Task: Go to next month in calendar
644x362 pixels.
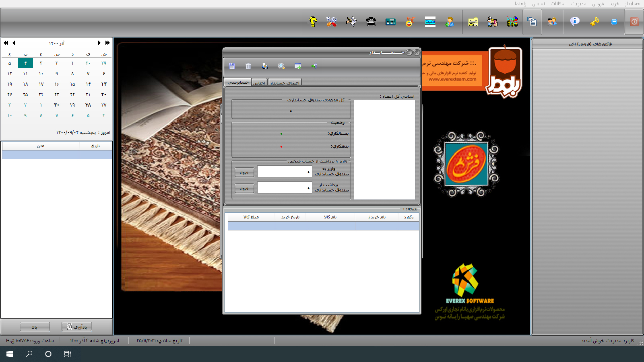Action: [99, 43]
